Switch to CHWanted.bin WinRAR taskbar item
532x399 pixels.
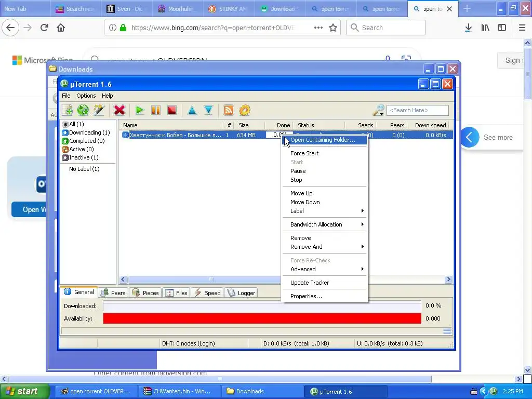pos(179,392)
